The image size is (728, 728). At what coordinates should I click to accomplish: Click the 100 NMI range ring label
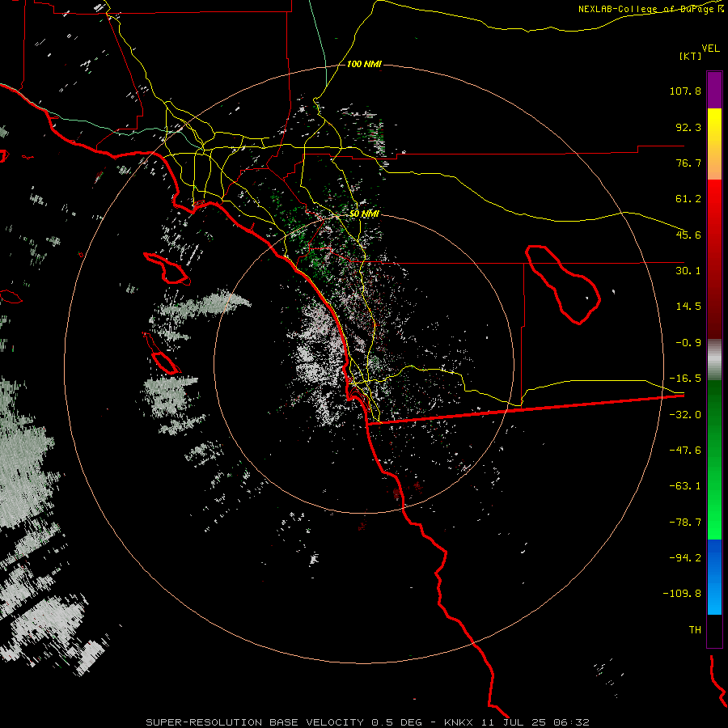tap(364, 64)
